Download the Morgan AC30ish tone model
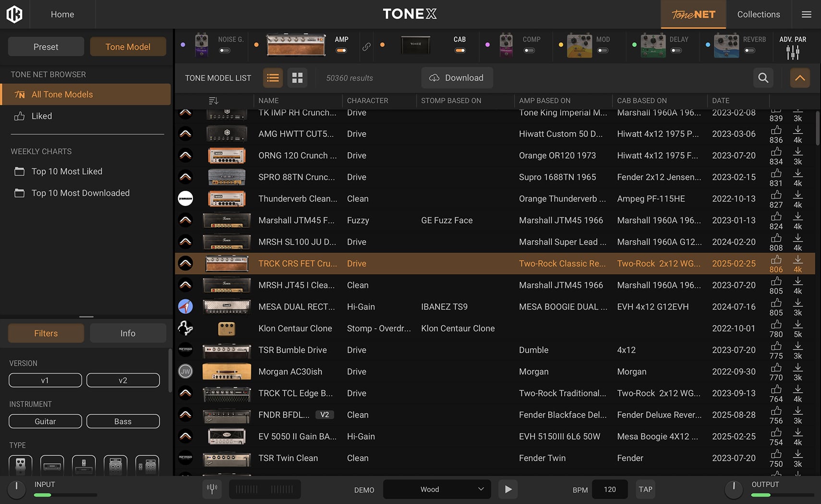Image resolution: width=821 pixels, height=504 pixels. 797,368
